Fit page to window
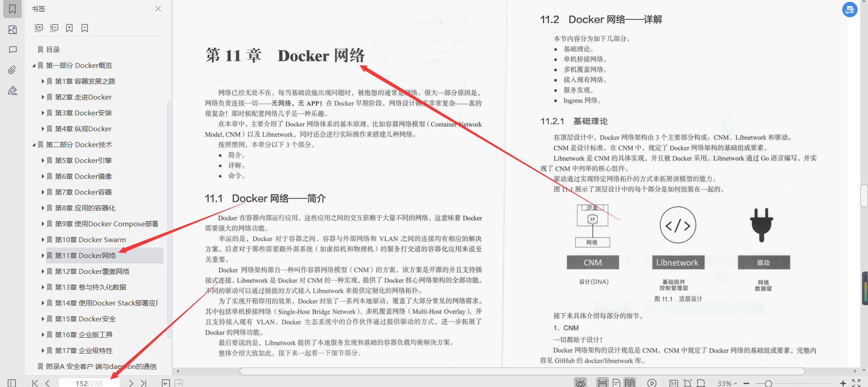The image size is (868, 387). click(687, 383)
